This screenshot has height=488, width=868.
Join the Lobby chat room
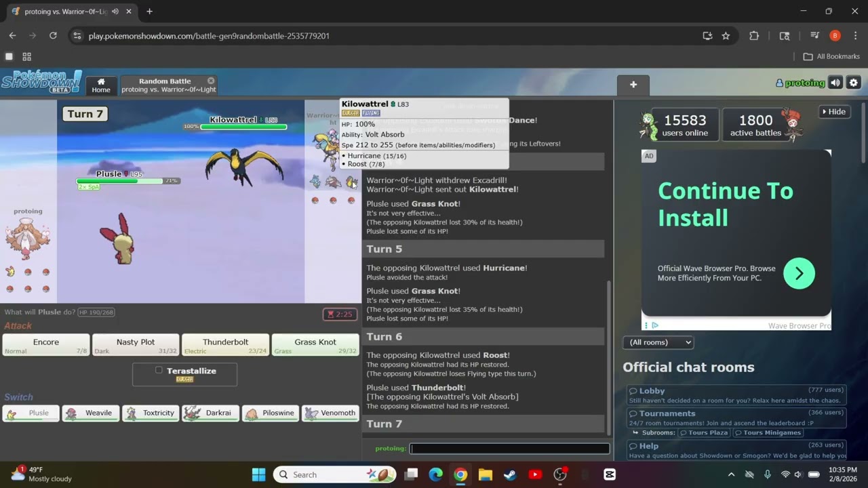pyautogui.click(x=736, y=395)
